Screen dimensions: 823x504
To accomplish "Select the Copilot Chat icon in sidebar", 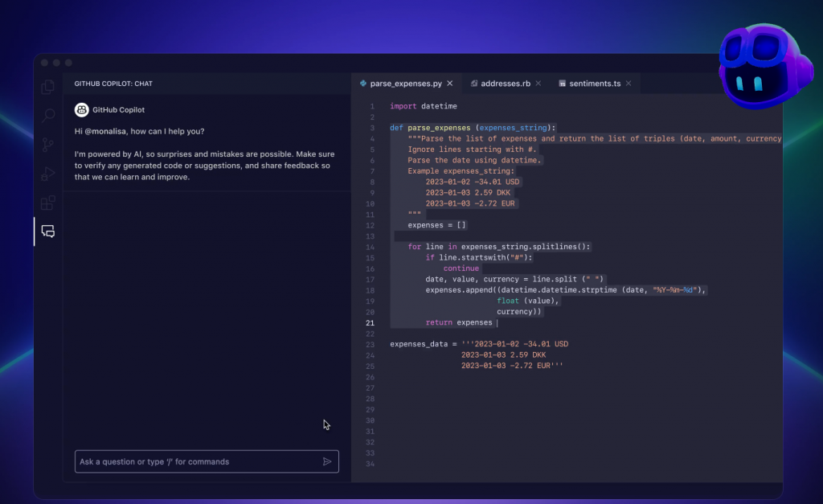I will click(47, 231).
